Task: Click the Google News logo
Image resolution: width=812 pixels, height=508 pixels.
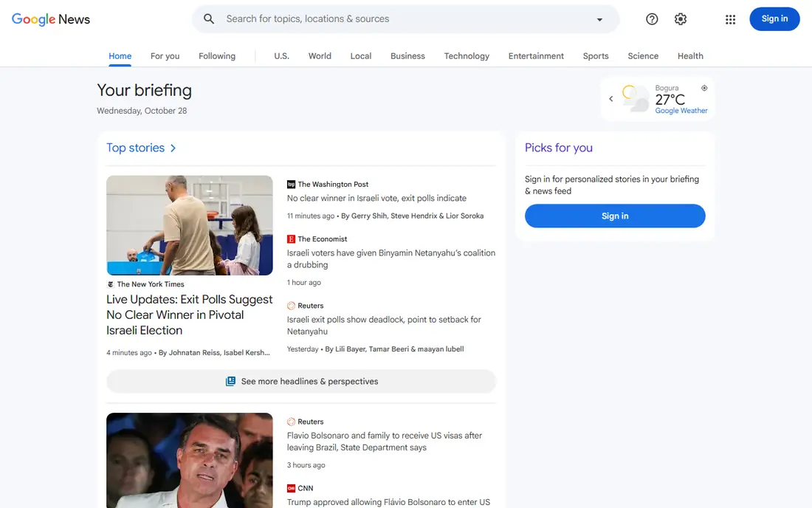Action: point(51,19)
